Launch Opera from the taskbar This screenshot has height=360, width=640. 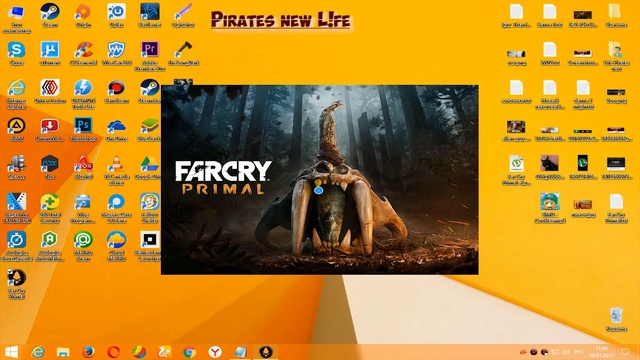click(113, 352)
